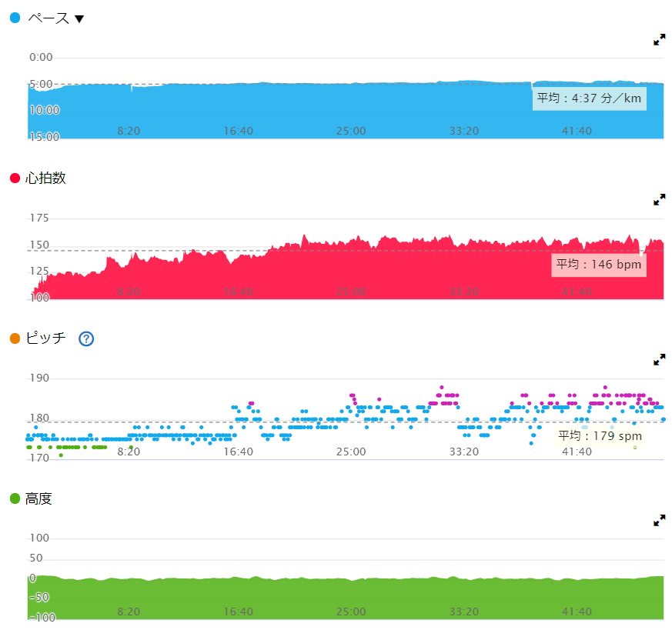Open the ペース metric dropdown arrow
This screenshot has width=672, height=630.
click(79, 18)
